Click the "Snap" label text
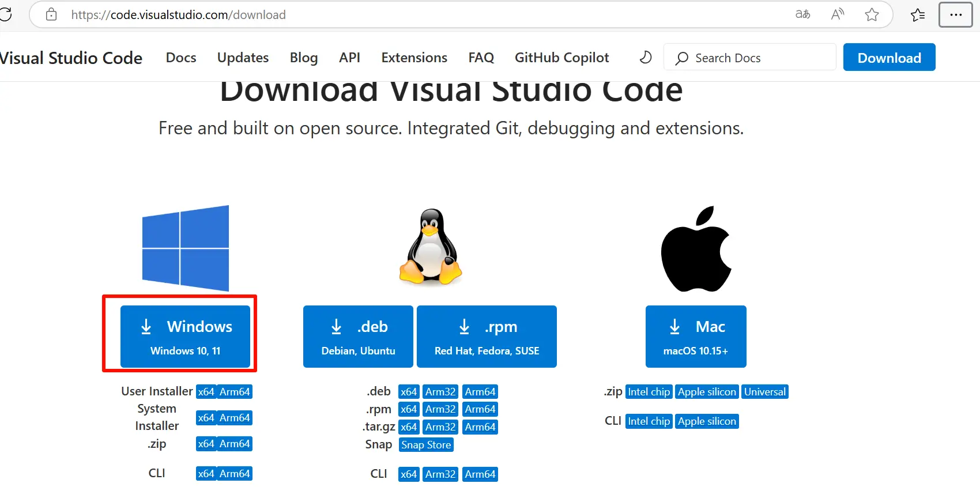The image size is (980, 487). tap(378, 444)
